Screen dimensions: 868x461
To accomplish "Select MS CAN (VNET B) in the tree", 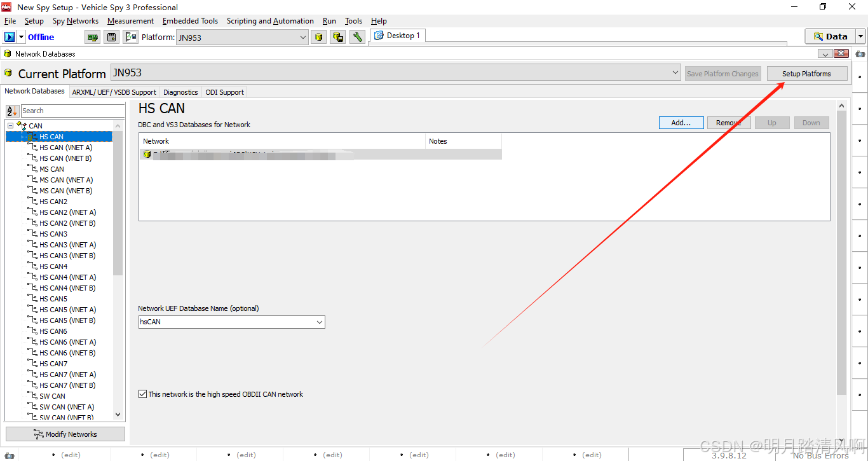I will pyautogui.click(x=65, y=191).
